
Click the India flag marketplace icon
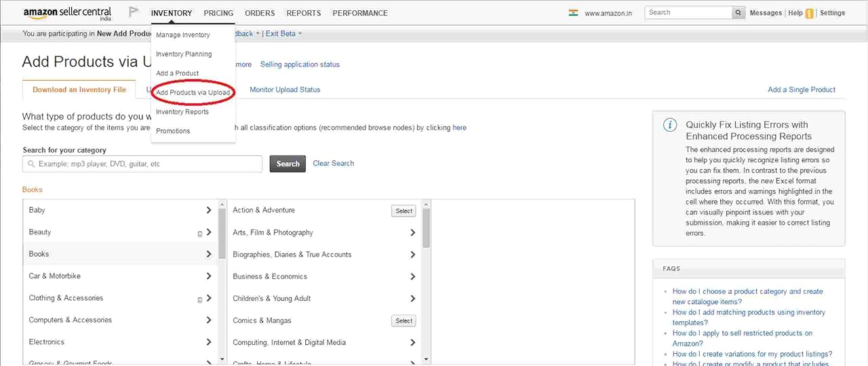pos(573,12)
